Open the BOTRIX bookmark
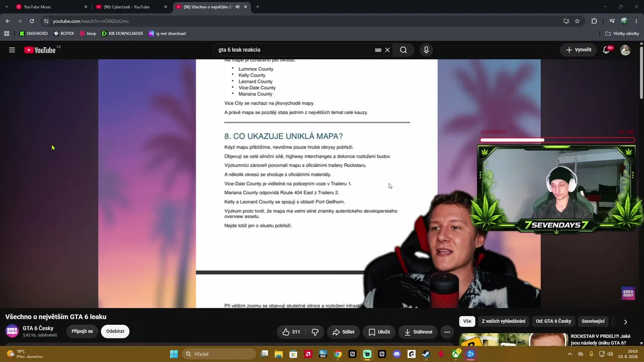The height and width of the screenshot is (362, 644). pos(63,34)
